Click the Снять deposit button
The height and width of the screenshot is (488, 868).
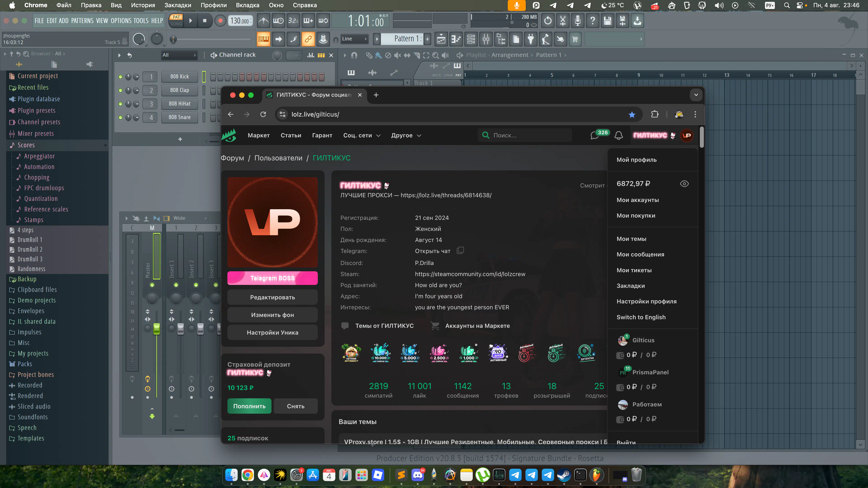tap(295, 406)
